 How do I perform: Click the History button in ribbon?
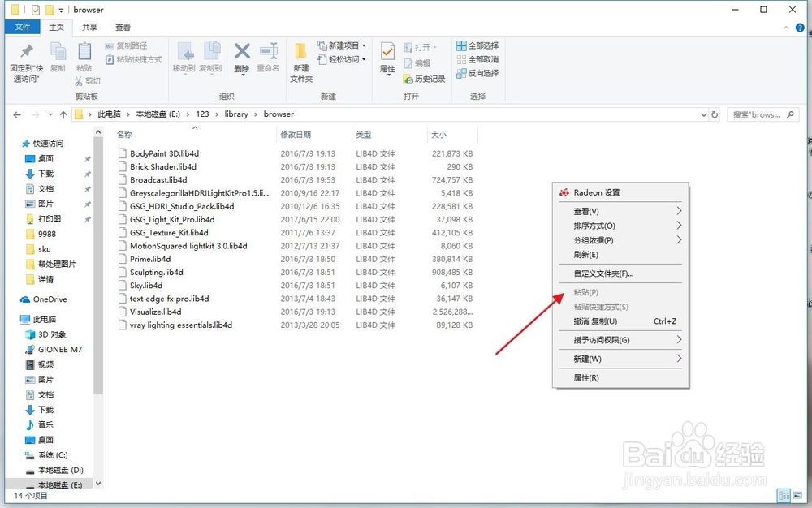pyautogui.click(x=424, y=79)
